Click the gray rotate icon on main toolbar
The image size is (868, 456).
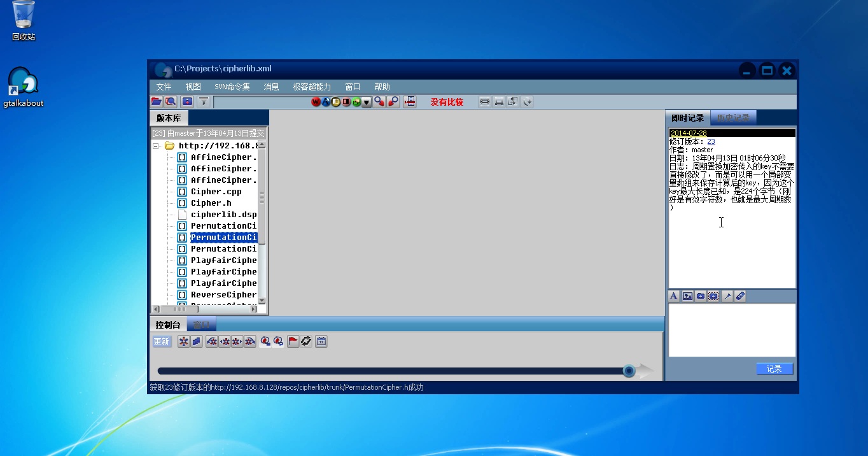pyautogui.click(x=527, y=101)
